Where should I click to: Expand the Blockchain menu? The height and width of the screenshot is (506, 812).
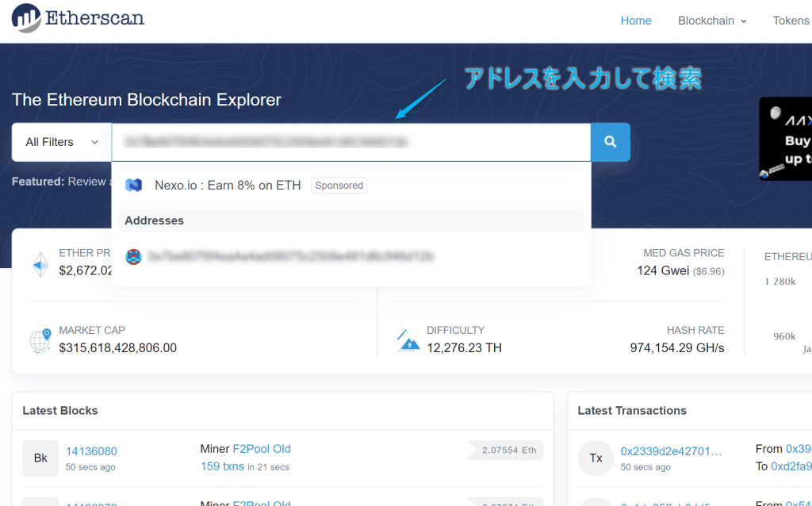click(712, 21)
